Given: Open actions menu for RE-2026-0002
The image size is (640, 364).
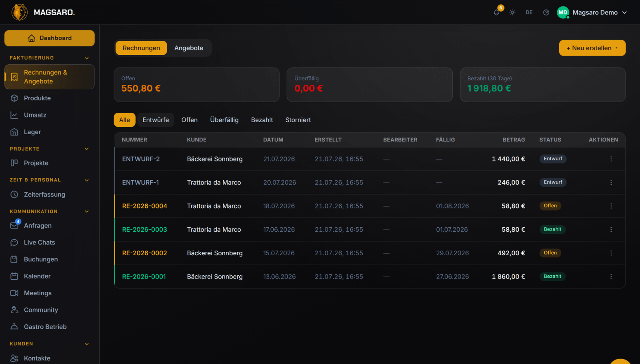Looking at the screenshot, I should 611,253.
